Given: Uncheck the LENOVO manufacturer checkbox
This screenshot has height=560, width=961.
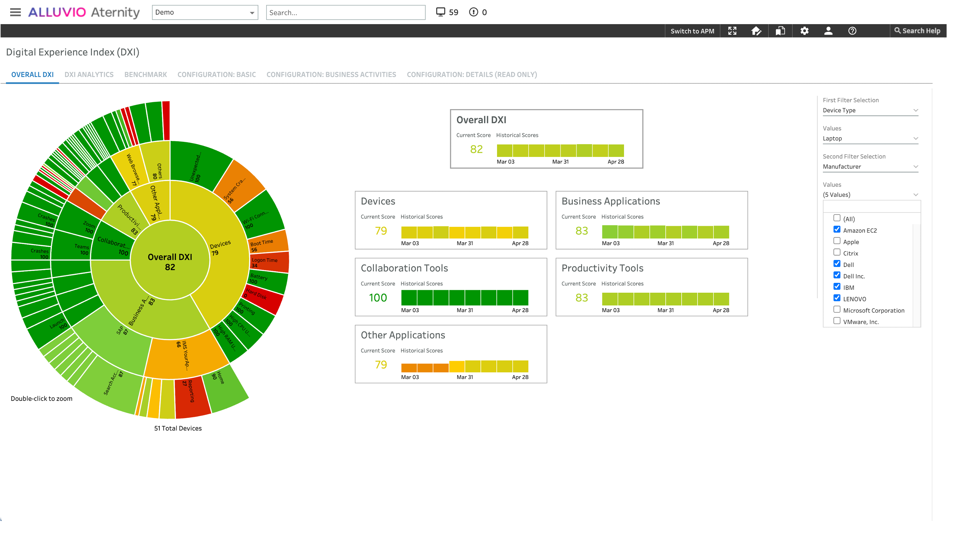Looking at the screenshot, I should click(837, 298).
